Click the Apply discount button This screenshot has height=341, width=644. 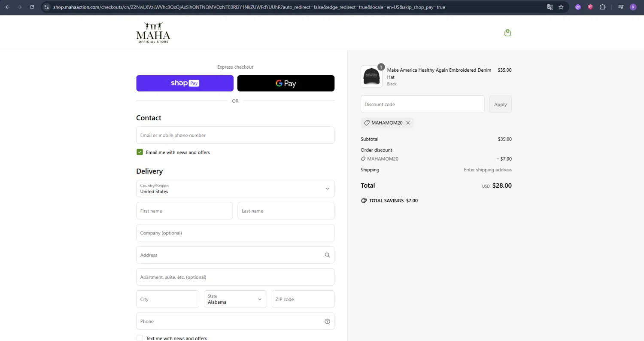(x=500, y=104)
